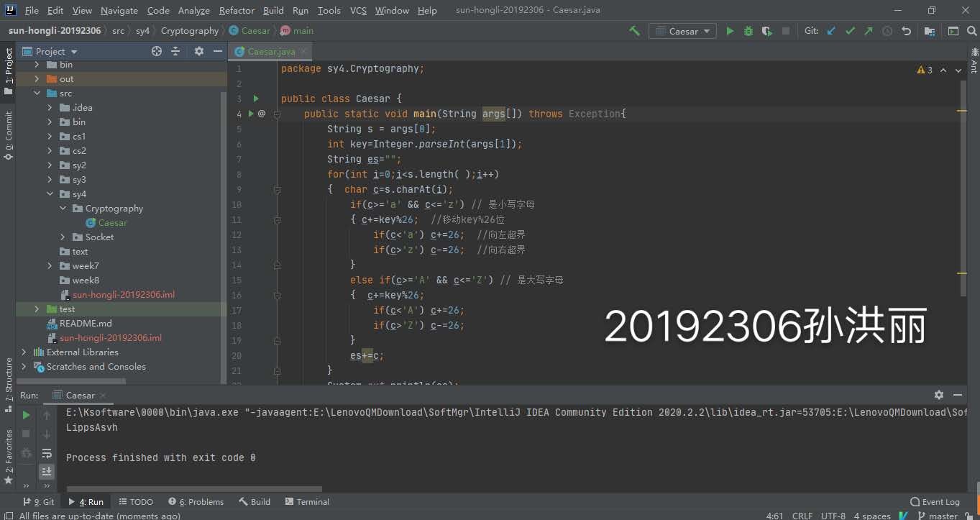Go to the next highlighted error arrow
980x520 pixels.
click(x=959, y=70)
